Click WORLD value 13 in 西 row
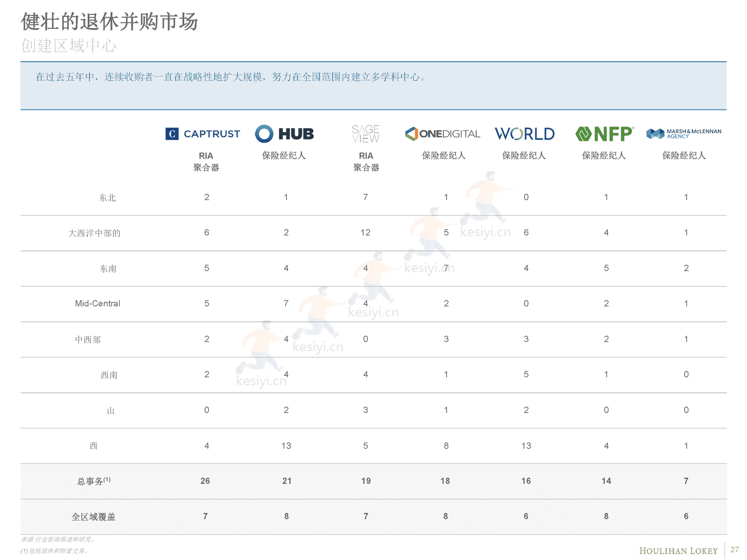This screenshot has width=747, height=560. (x=526, y=446)
